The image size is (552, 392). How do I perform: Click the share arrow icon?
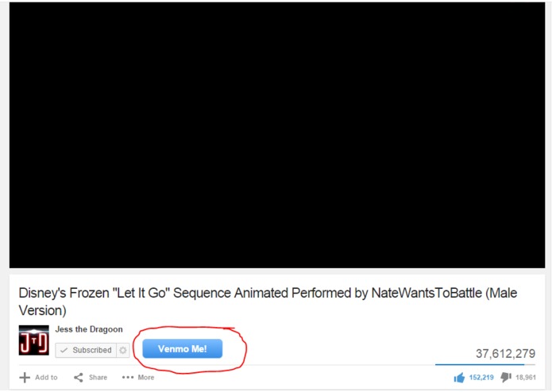tap(78, 378)
